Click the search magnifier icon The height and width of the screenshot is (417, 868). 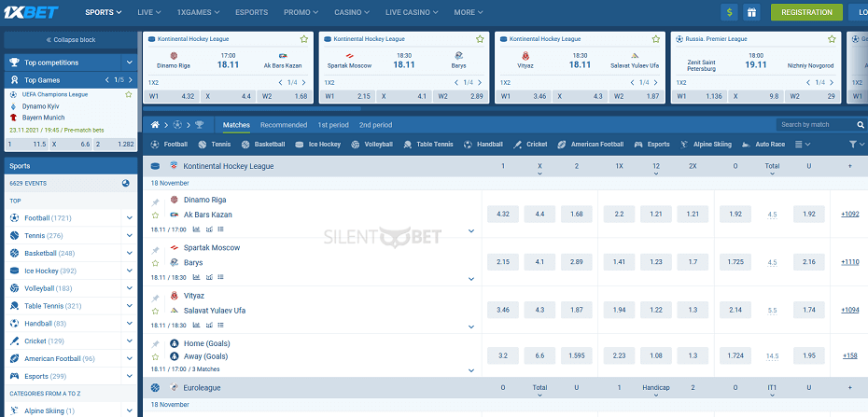point(861,125)
